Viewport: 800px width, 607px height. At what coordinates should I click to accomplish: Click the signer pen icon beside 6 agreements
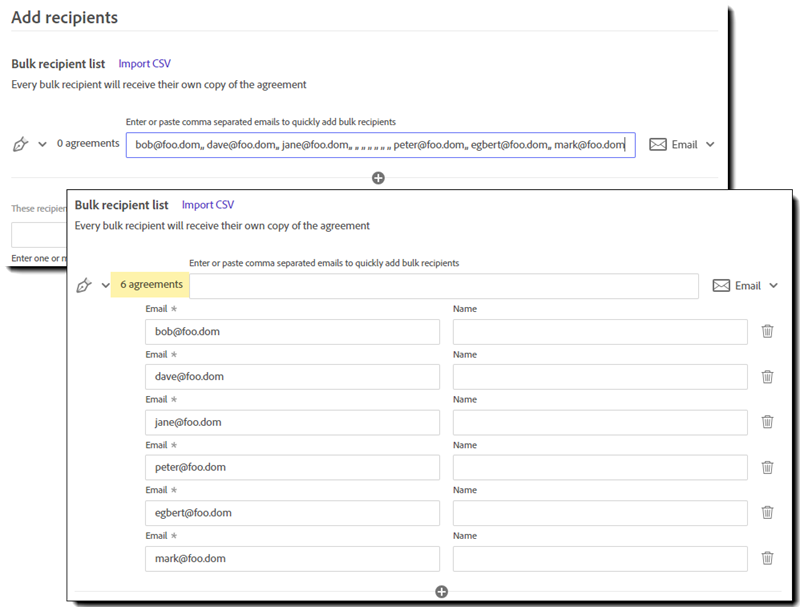coord(85,285)
